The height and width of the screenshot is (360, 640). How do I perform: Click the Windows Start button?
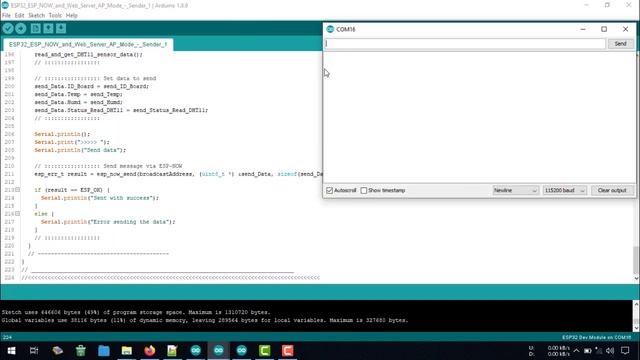[x=11, y=351]
